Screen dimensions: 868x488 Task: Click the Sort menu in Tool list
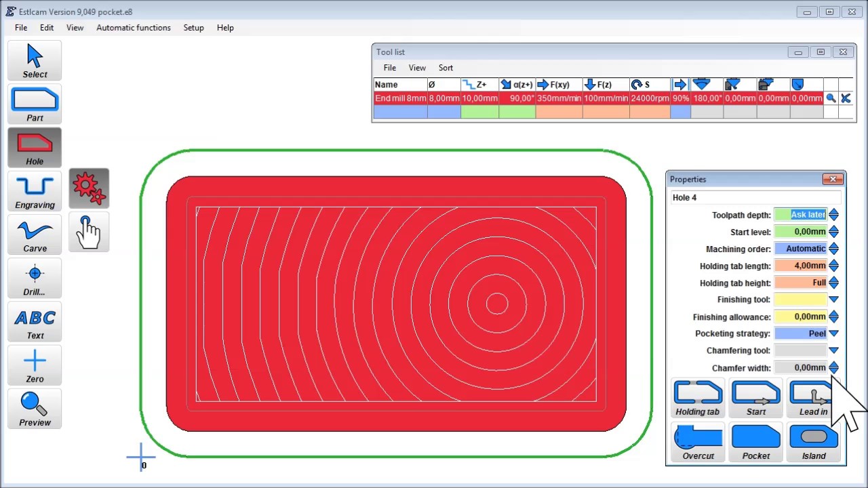(446, 68)
